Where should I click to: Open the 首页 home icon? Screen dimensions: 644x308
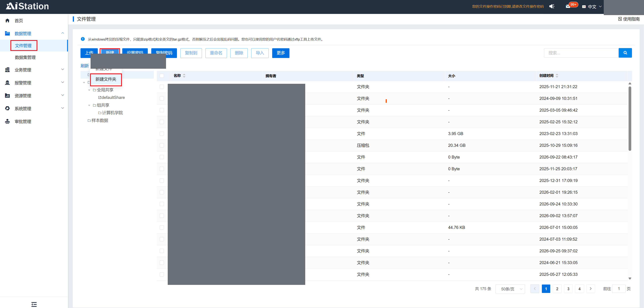(7, 20)
